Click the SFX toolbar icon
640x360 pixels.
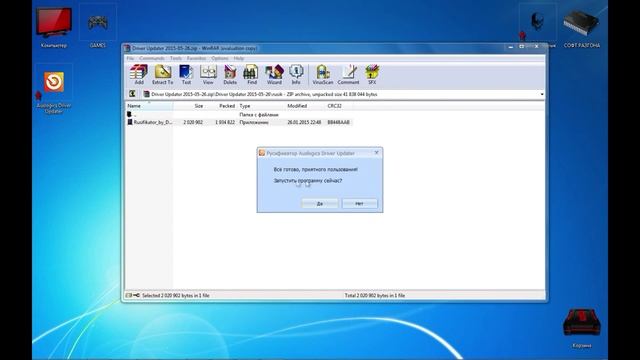[x=372, y=75]
